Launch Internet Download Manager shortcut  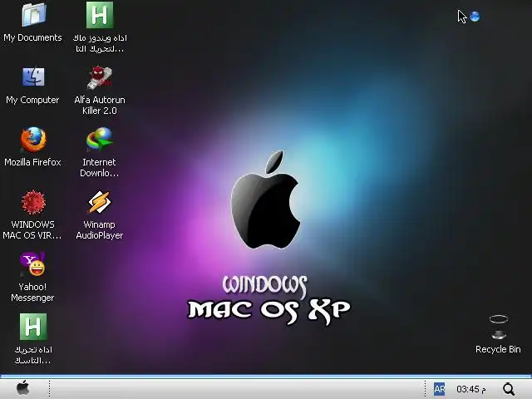[100, 139]
